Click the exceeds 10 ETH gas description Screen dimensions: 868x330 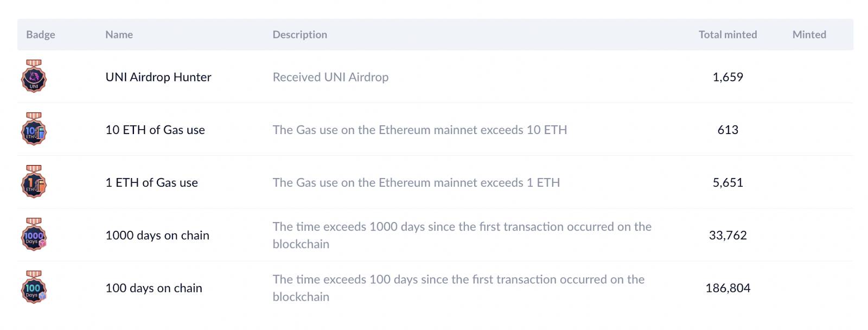(x=420, y=130)
